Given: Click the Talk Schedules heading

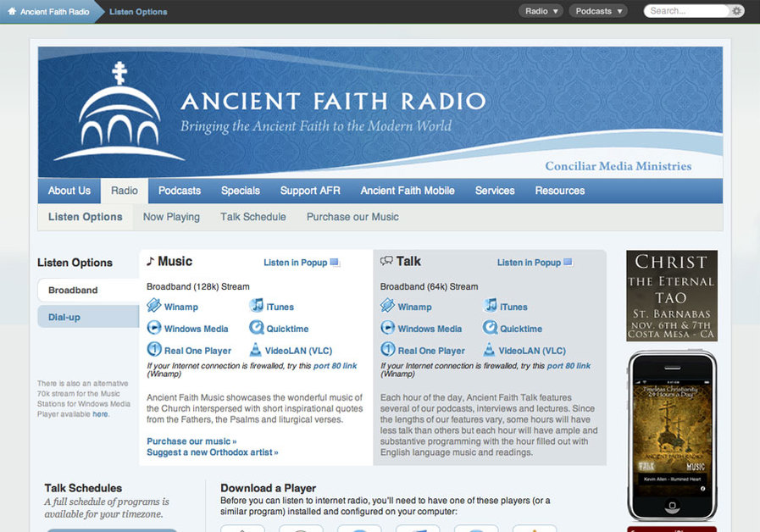Looking at the screenshot, I should coord(83,488).
